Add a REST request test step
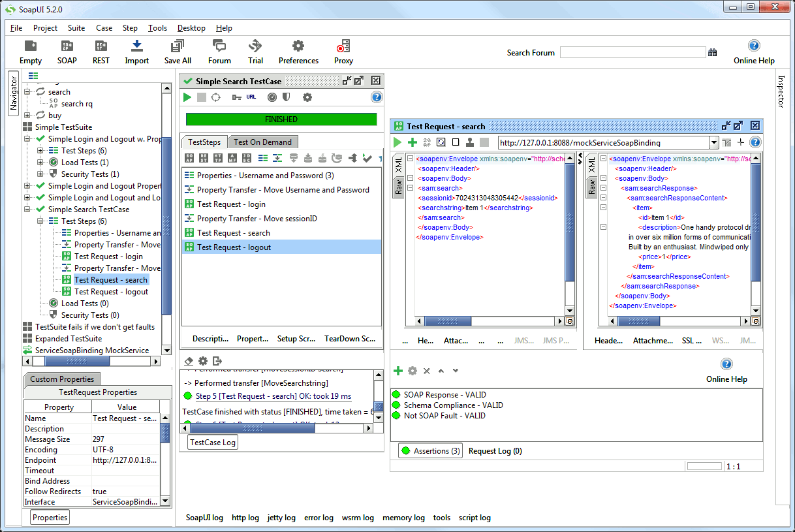This screenshot has width=795, height=532. 203,158
